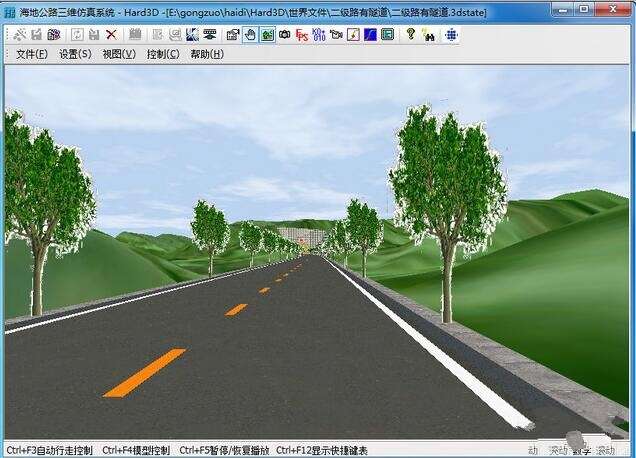The image size is (636, 458).
Task: Click the lightning bolt page icon
Action: pos(353,35)
